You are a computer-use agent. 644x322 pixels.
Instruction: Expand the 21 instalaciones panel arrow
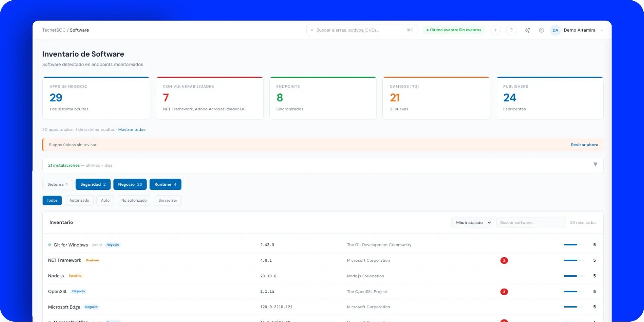(x=595, y=165)
